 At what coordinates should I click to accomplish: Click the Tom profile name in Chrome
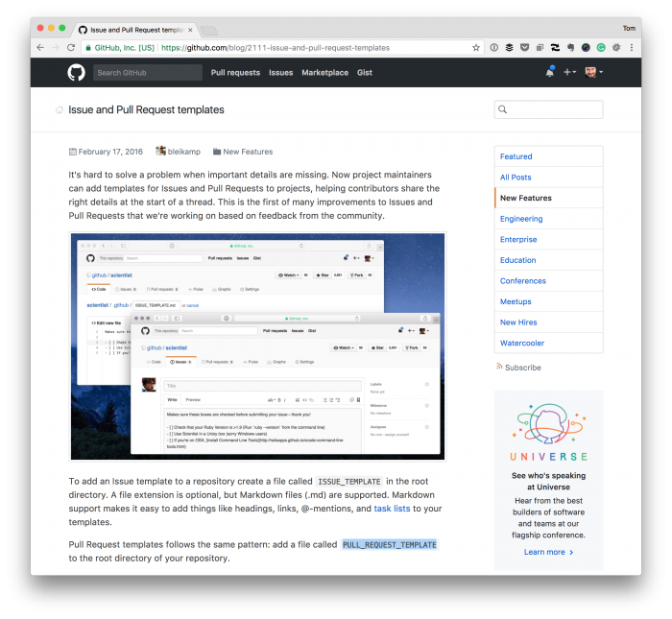click(629, 28)
